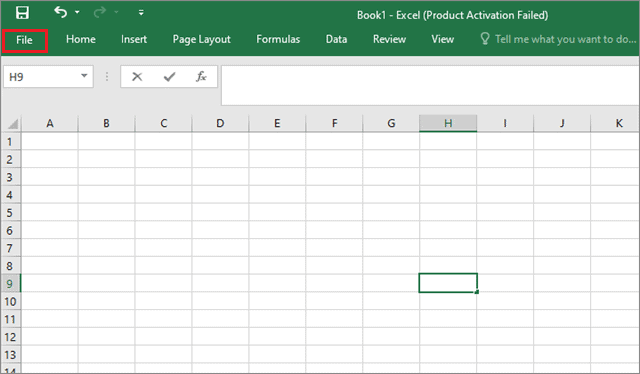The width and height of the screenshot is (640, 374).
Task: Select column B header
Action: click(107, 123)
